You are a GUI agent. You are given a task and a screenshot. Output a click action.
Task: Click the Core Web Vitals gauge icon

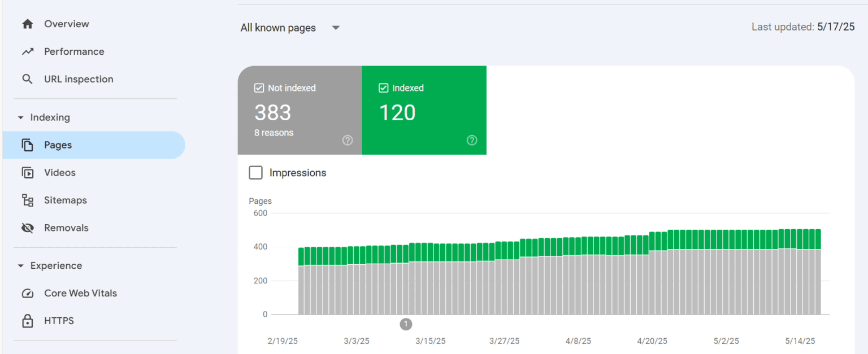tap(27, 294)
